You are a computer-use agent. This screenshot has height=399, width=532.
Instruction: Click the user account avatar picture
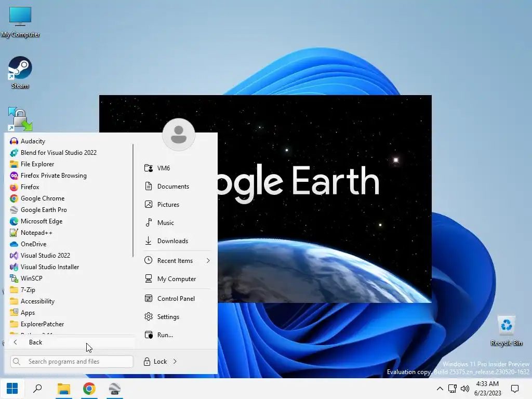coord(179,135)
